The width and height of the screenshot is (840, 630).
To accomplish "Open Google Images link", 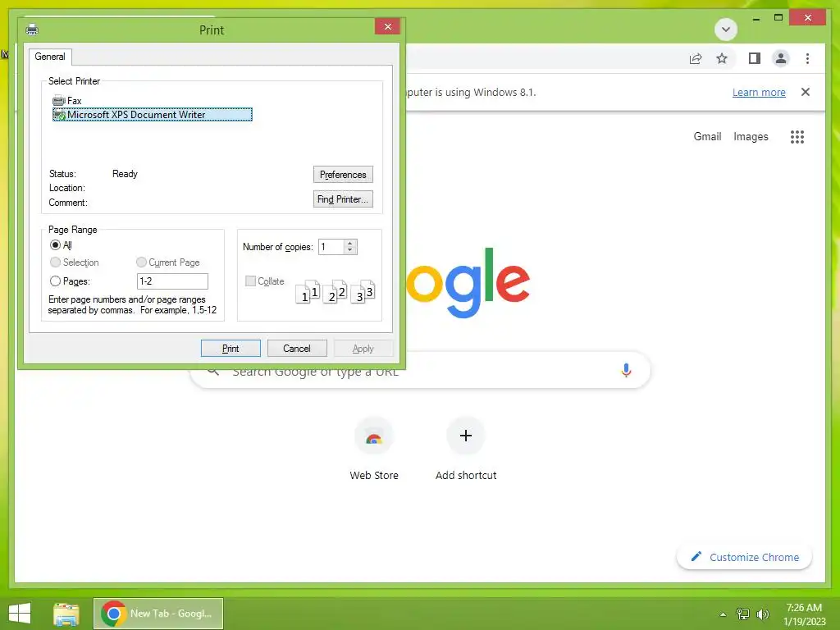I will [751, 137].
